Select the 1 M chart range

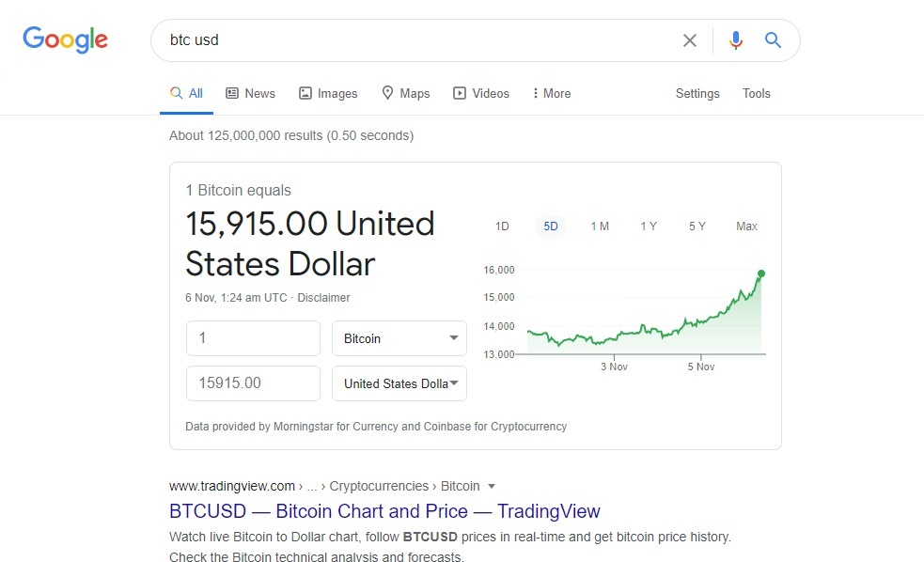click(600, 226)
